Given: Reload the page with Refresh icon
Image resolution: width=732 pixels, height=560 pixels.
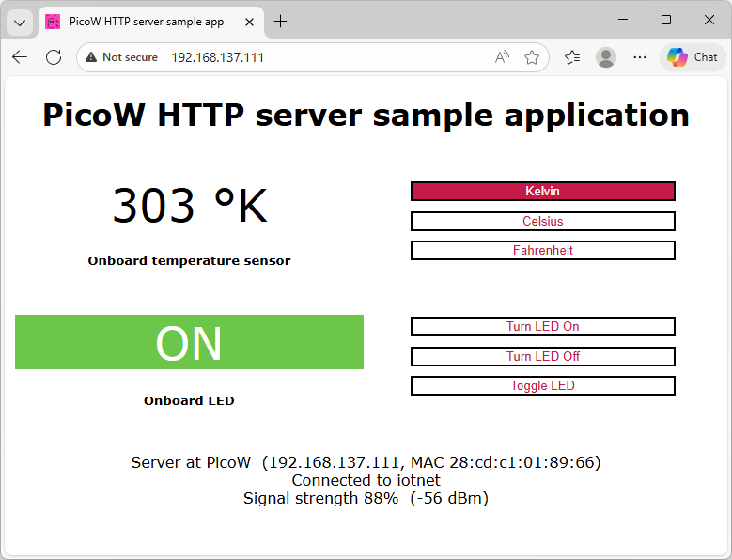Looking at the screenshot, I should 54,57.
